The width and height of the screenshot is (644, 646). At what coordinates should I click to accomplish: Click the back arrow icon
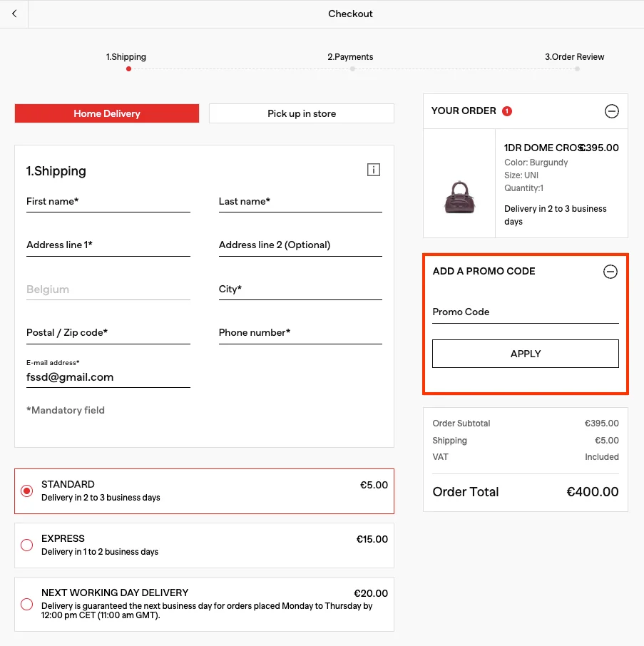point(14,14)
